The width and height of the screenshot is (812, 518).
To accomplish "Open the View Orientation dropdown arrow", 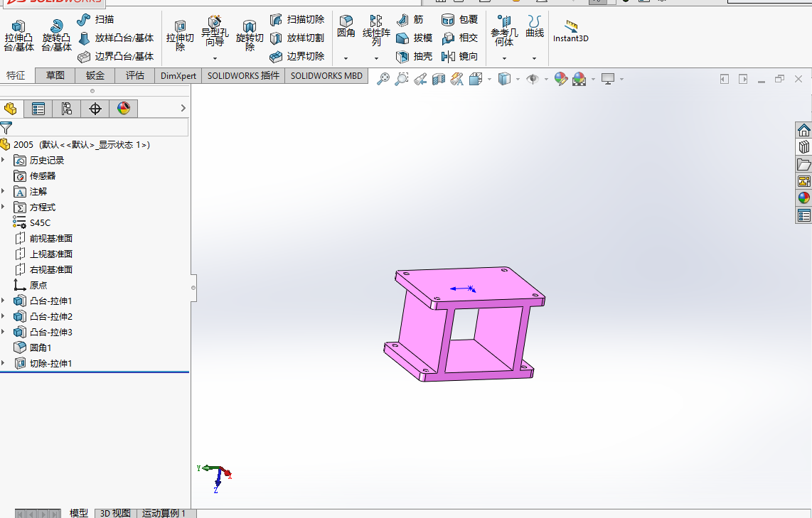I will [x=489, y=79].
